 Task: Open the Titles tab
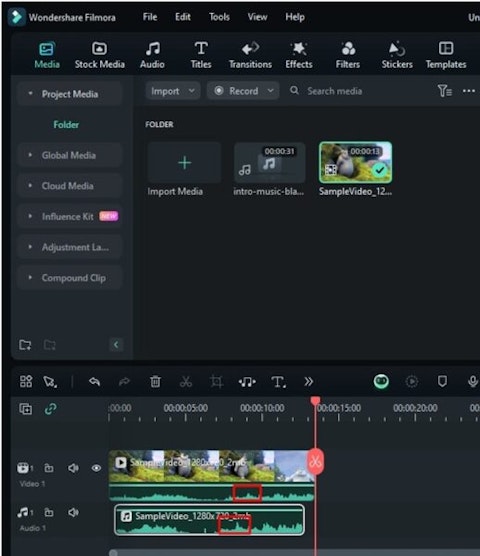201,55
